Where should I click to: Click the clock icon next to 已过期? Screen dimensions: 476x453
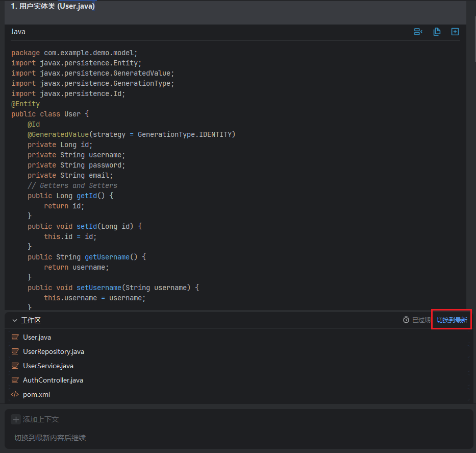tap(406, 320)
